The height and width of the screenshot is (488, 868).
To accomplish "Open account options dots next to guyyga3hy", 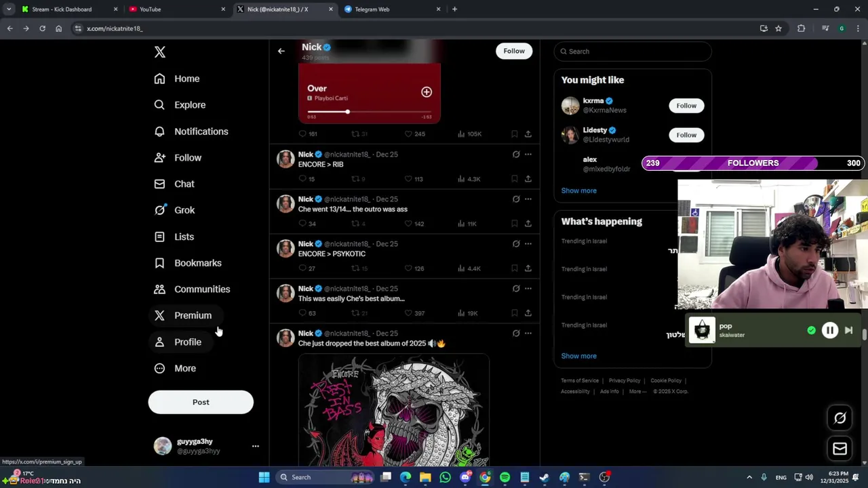I will point(255,446).
